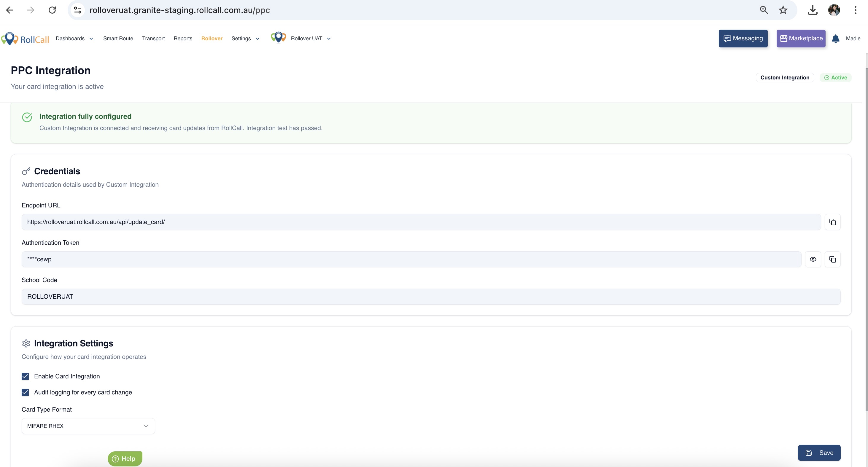Click the notification bell icon

click(835, 39)
